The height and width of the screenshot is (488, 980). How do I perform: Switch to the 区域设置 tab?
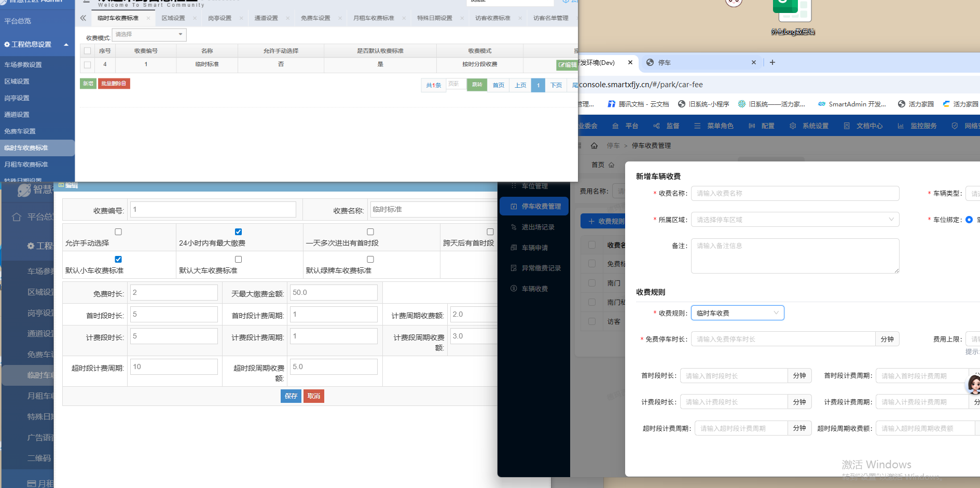[x=173, y=18]
